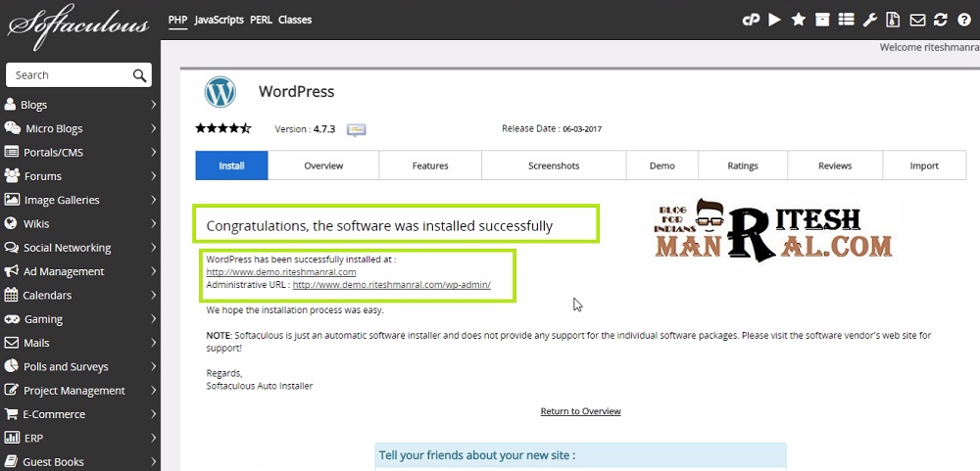The image size is (980, 471).
Task: Click the sync arrows icon in header
Action: [941, 20]
